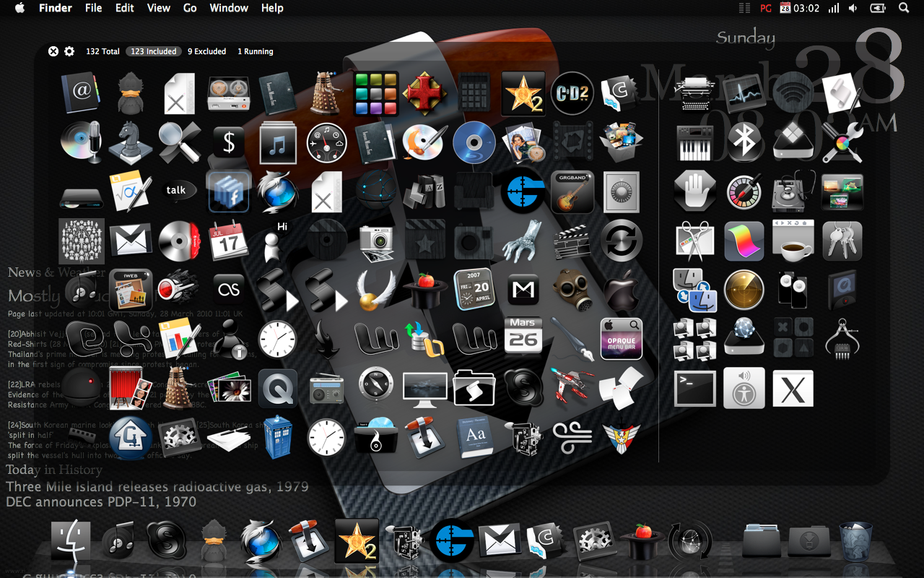Open the QuickTime Q icon in grid
Screen dimensions: 924x578
277,388
